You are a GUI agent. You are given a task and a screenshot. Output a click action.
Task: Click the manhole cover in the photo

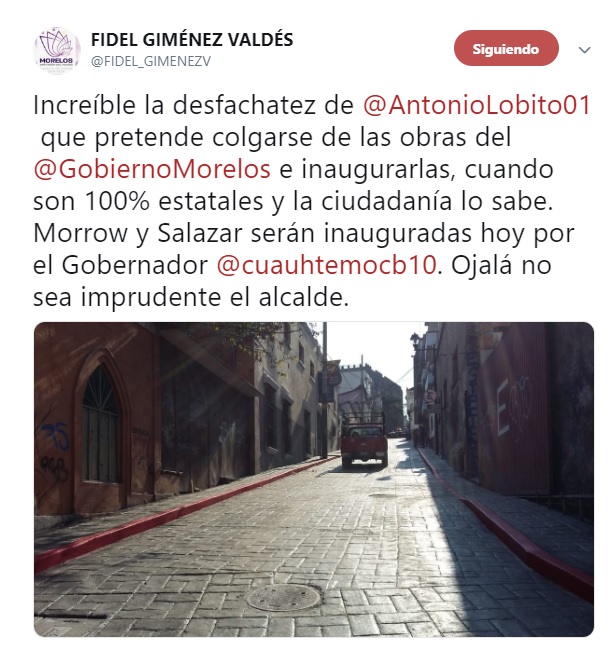[284, 597]
